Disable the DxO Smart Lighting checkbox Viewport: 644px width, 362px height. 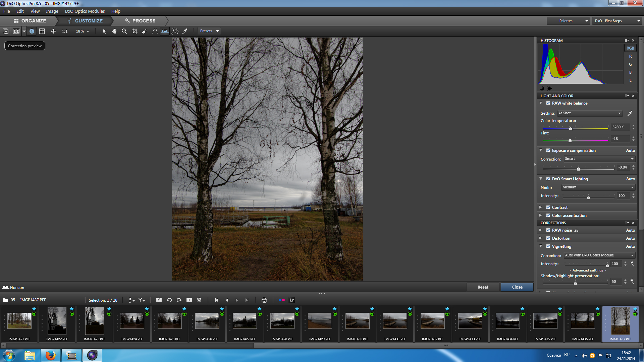click(x=548, y=179)
